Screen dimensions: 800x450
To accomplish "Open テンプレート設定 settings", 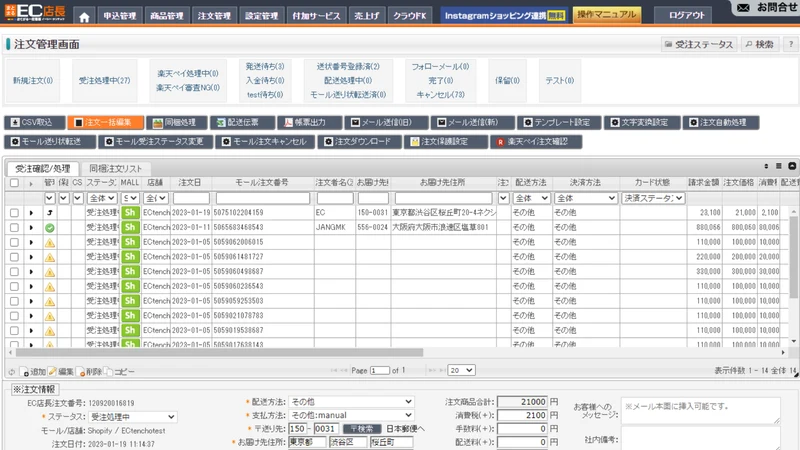I will [x=559, y=122].
